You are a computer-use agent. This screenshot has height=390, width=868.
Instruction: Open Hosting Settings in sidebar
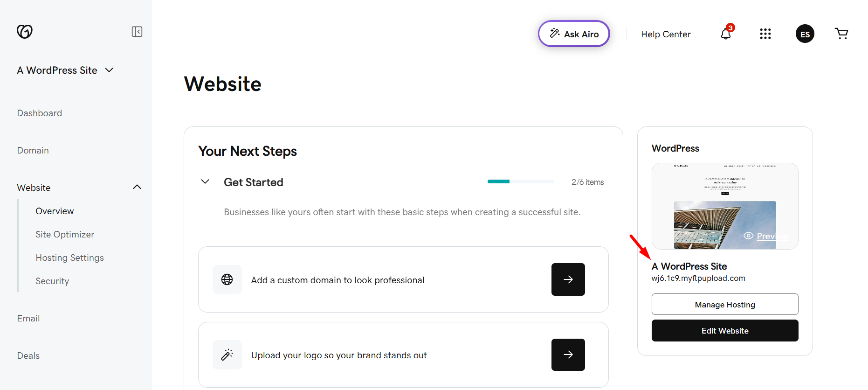pyautogui.click(x=69, y=258)
